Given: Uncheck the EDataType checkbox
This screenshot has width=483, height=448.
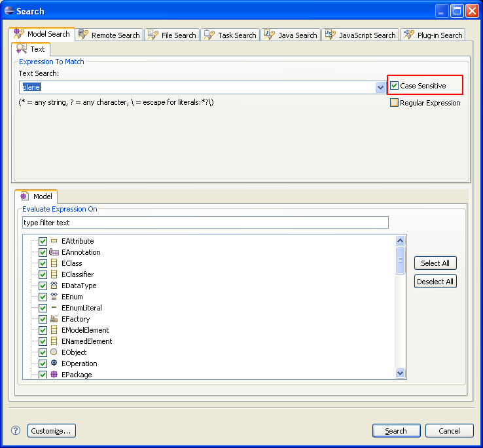Looking at the screenshot, I should tap(43, 286).
